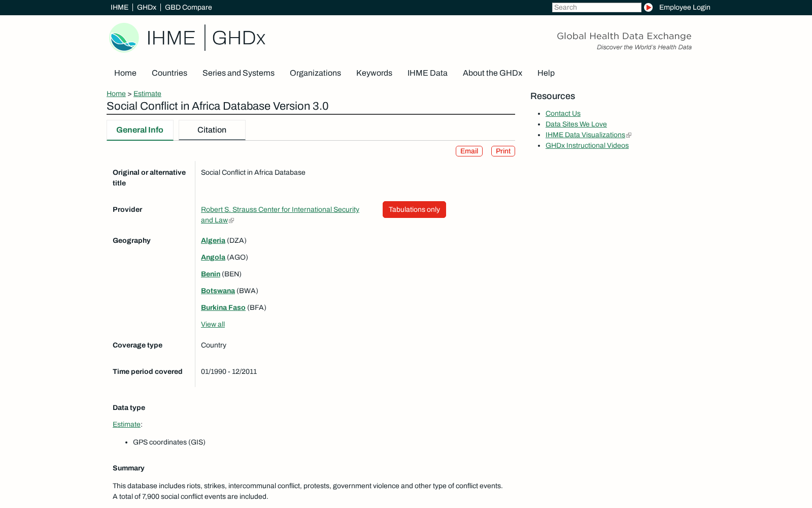Click the Country coverage type value

(214, 345)
